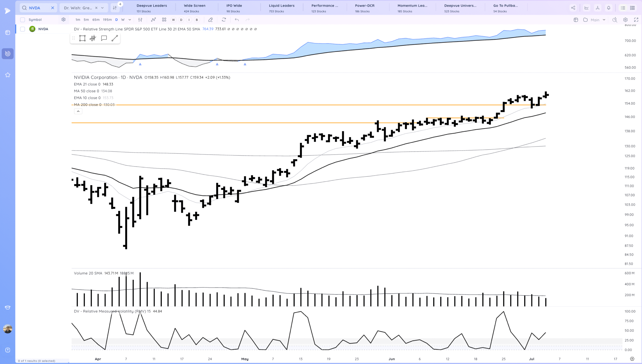642x364 pixels.
Task: Expand the Dr. Wish screen dropdown
Action: (x=102, y=8)
